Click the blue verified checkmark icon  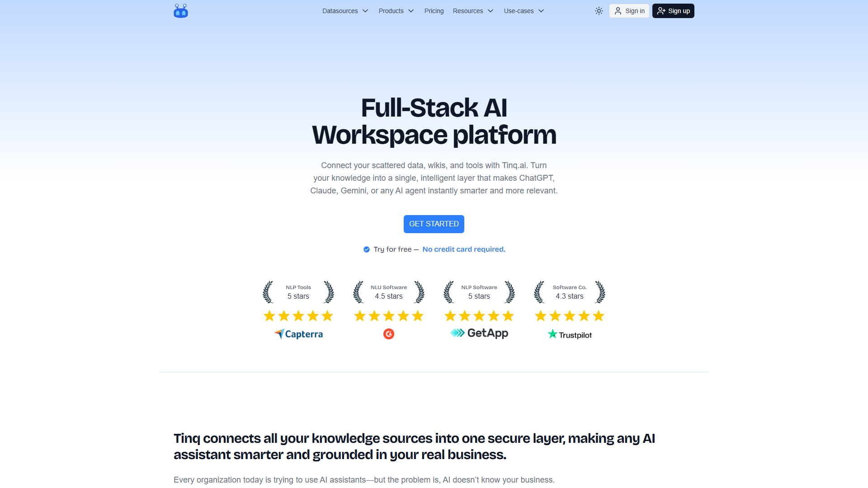point(366,249)
